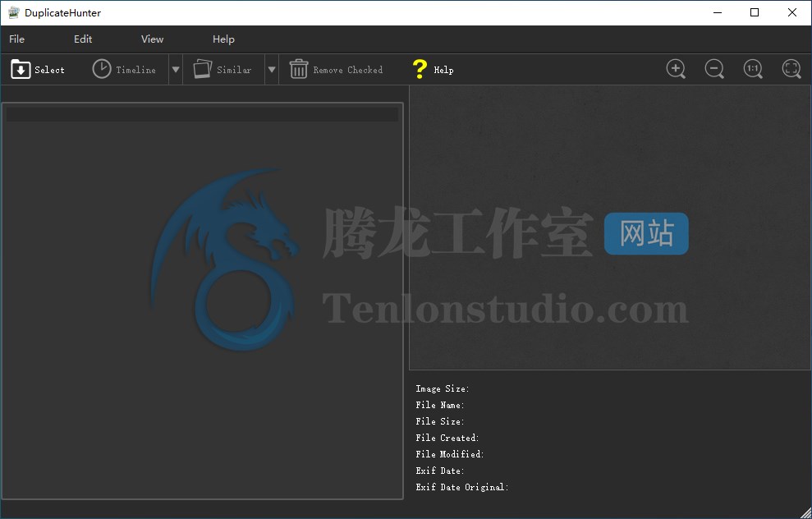Select the Similar images icon
The image size is (812, 519).
[201, 69]
